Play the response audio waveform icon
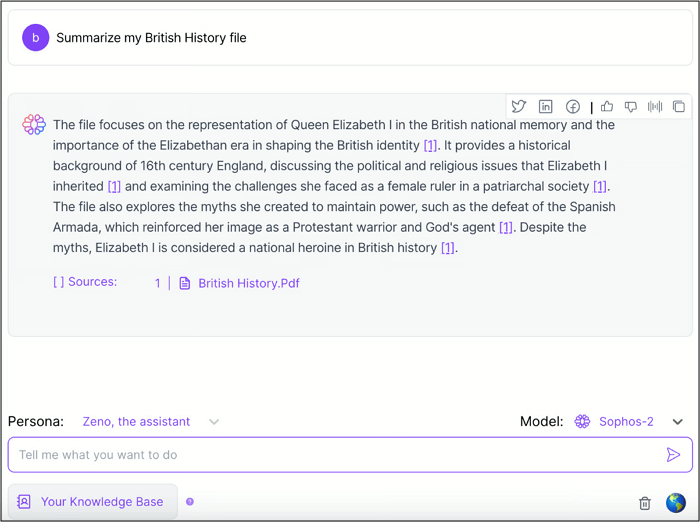The width and height of the screenshot is (700, 522). point(655,107)
